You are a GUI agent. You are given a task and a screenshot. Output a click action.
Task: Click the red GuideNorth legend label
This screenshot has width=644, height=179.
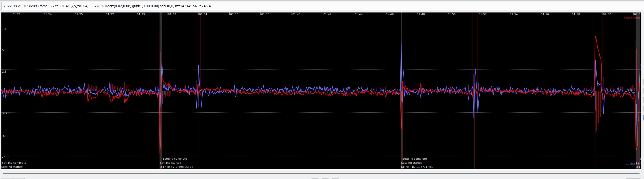(632, 18)
